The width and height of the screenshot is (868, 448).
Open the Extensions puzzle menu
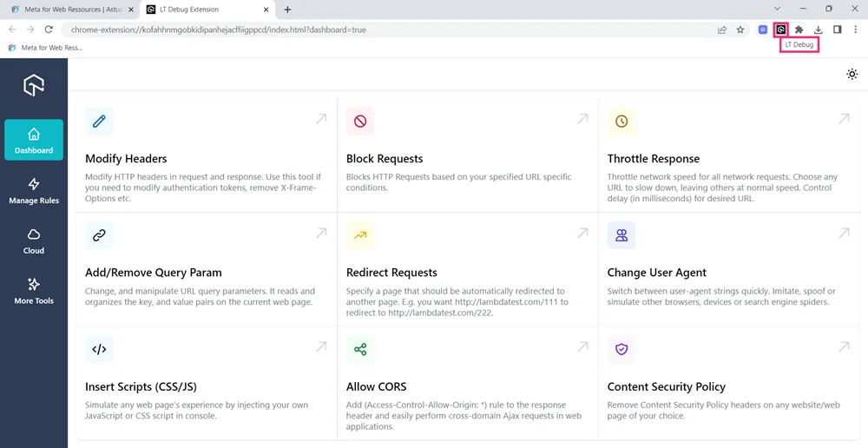(x=799, y=30)
